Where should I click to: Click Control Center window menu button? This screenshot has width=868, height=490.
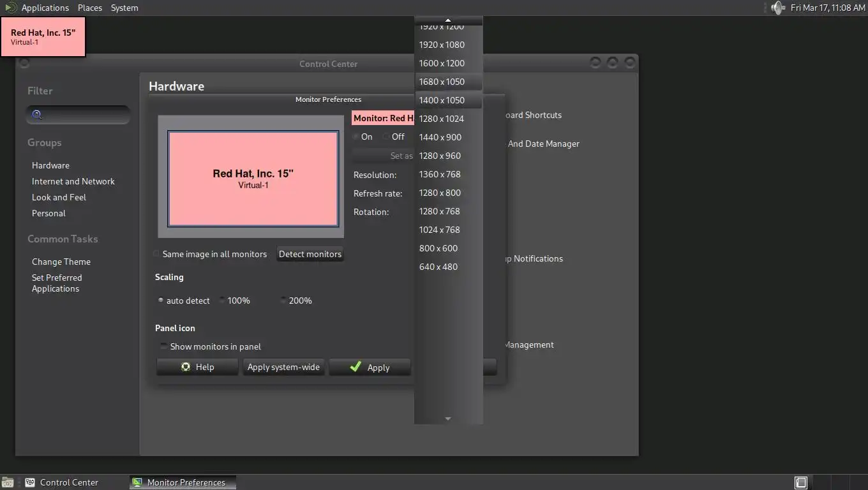click(x=24, y=63)
